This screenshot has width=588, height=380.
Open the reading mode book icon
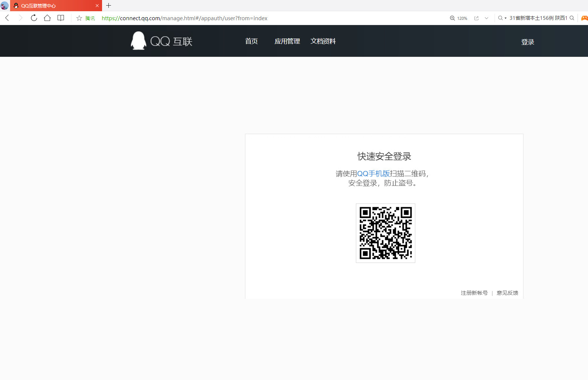point(61,18)
